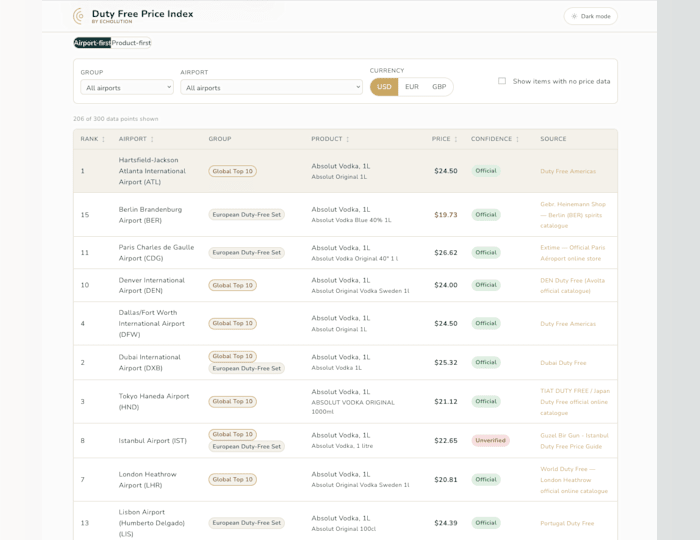Sort by Price column arrows
This screenshot has width=700, height=540.
pos(455,139)
